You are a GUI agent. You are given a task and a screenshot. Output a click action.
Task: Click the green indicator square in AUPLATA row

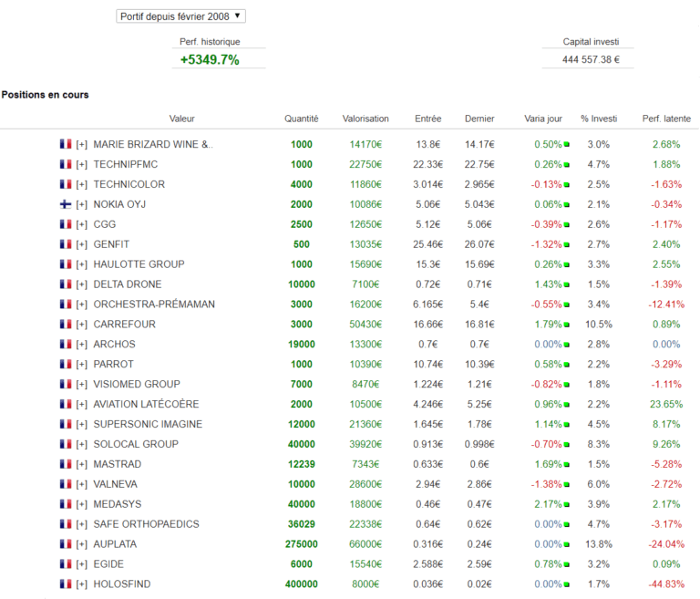click(x=566, y=544)
